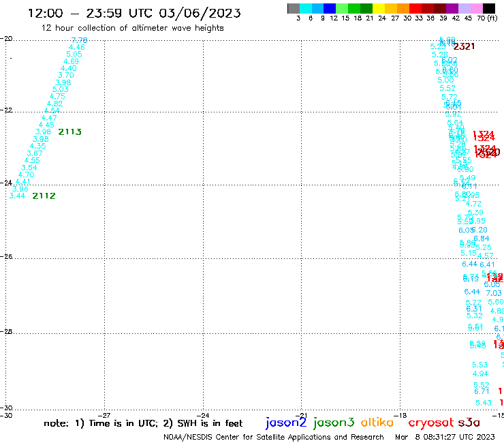This screenshot has width=504, height=443.
Task: Click the wave height value 6.71
Action: [x=482, y=392]
